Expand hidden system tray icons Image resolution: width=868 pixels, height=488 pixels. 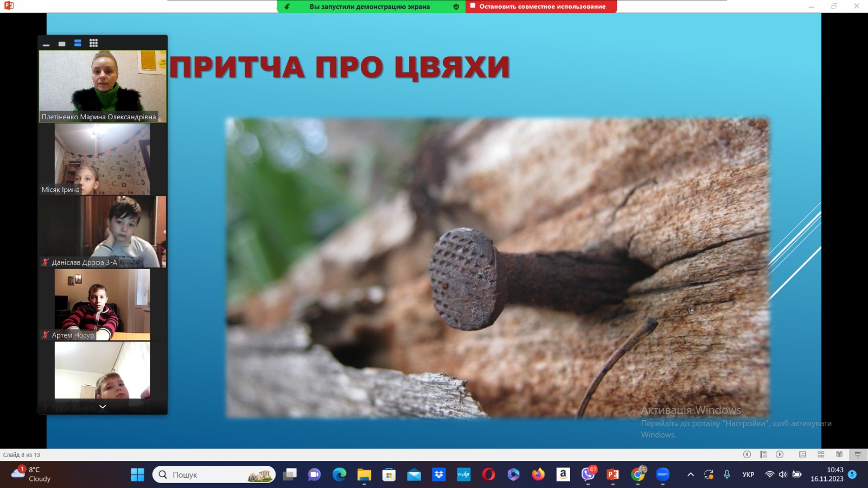click(x=691, y=474)
